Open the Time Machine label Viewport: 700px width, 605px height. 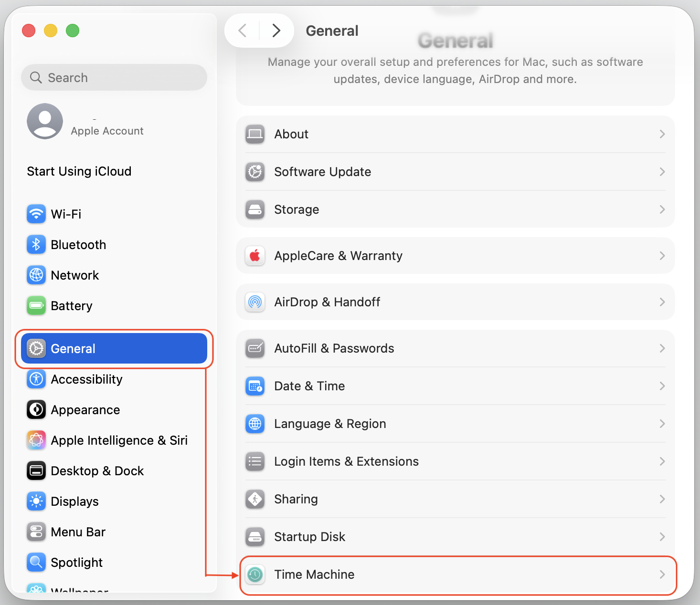[x=314, y=574]
